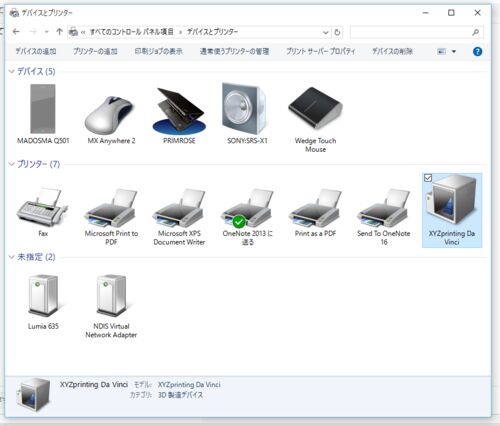
Task: Click the XYZprinting Da Vinci model value
Action: click(x=189, y=384)
